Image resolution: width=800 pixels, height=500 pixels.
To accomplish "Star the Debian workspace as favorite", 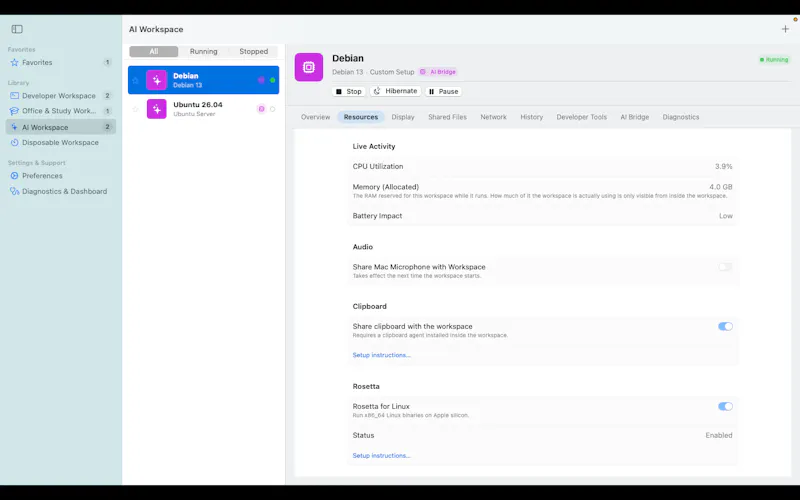I will 135,80.
